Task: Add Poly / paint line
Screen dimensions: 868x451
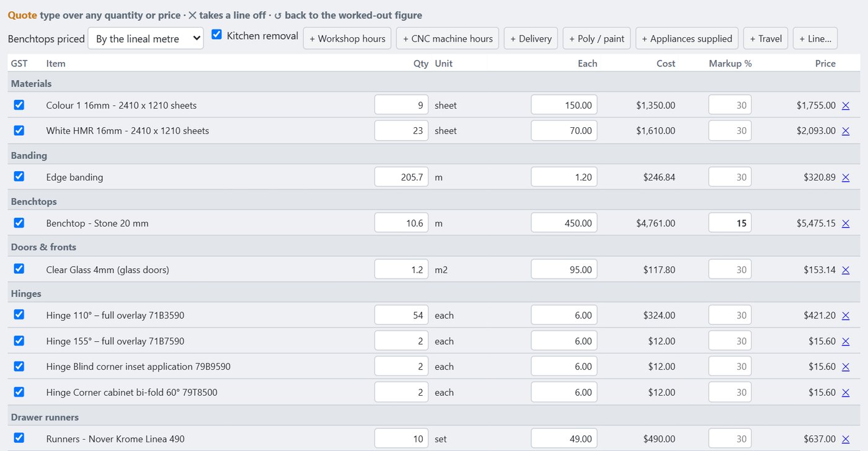Action: click(597, 38)
